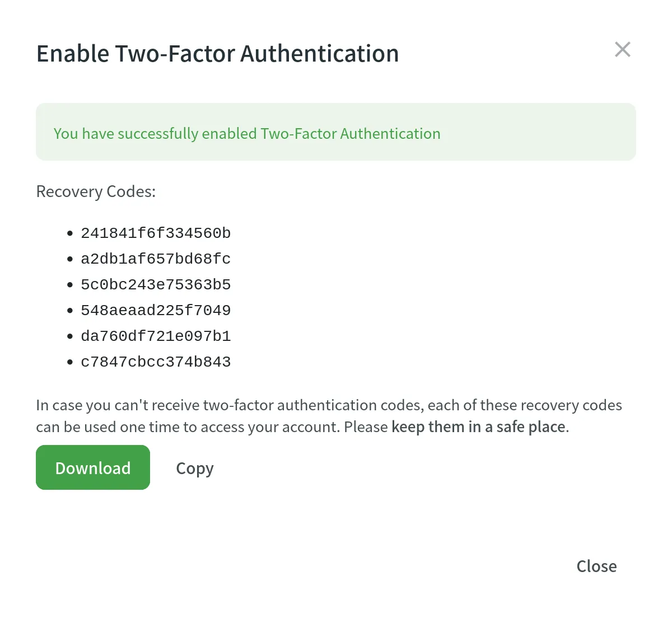Click the Download button label text
The image size is (672, 623).
coord(92,467)
